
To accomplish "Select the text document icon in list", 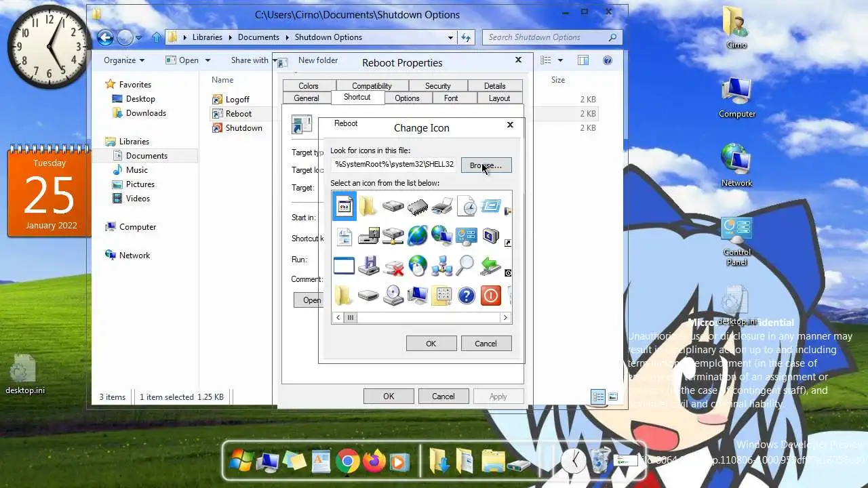I will [344, 236].
